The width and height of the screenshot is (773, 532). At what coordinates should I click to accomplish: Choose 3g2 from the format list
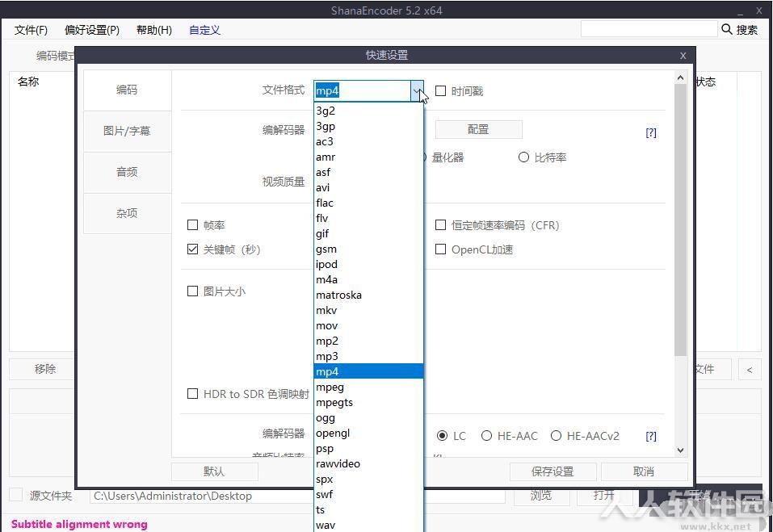pos(369,111)
